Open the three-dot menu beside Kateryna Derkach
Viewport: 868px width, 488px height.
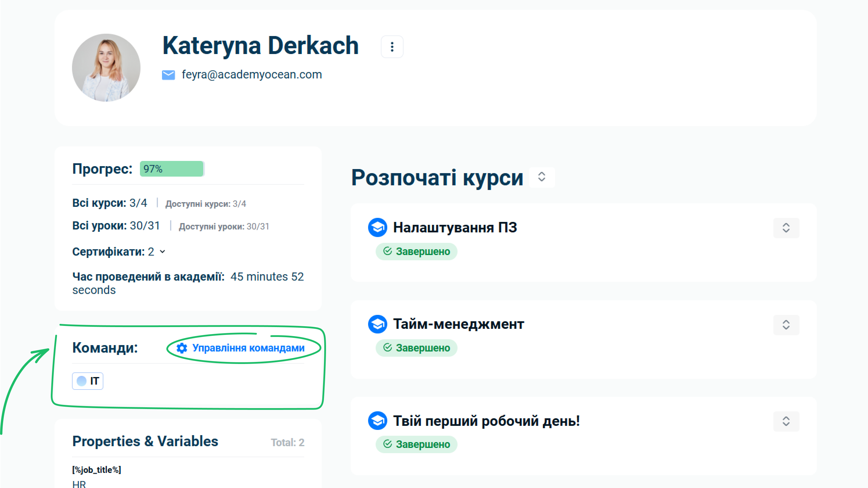click(392, 47)
